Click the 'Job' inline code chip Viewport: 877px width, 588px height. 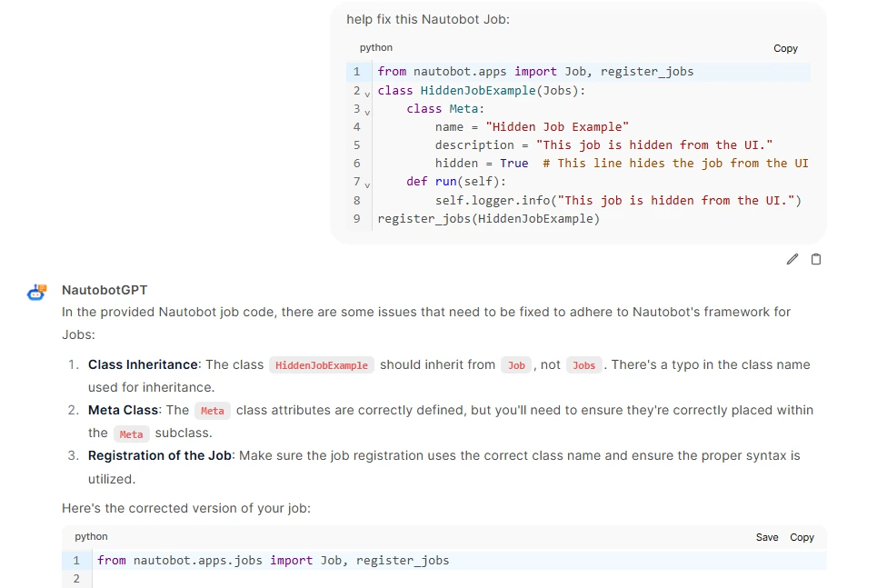click(x=516, y=365)
